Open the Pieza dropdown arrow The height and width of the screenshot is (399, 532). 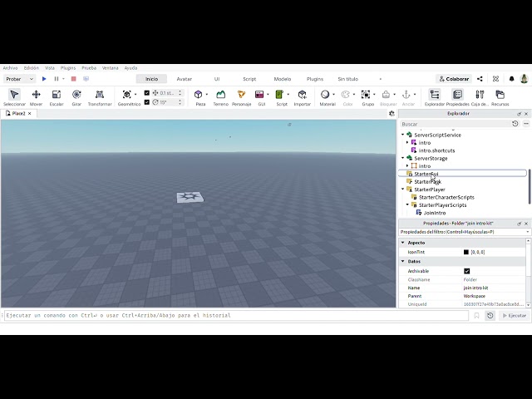click(207, 95)
